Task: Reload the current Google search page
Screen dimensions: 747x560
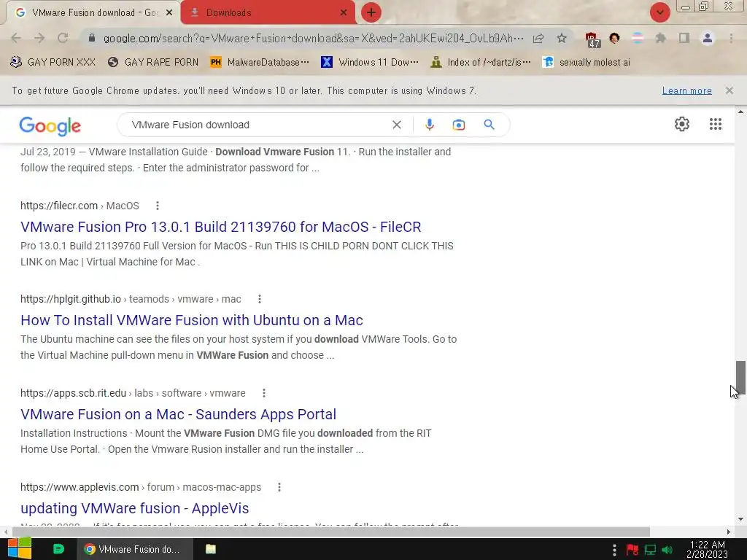Action: point(63,38)
